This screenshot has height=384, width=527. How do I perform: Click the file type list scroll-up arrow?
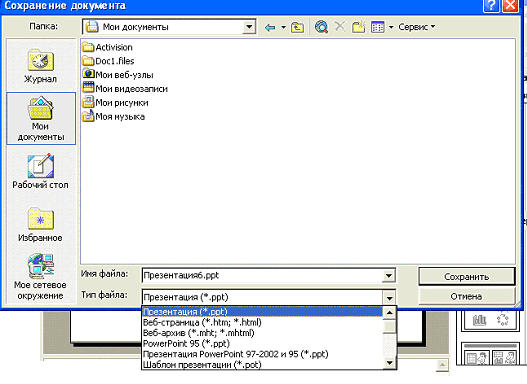(389, 313)
